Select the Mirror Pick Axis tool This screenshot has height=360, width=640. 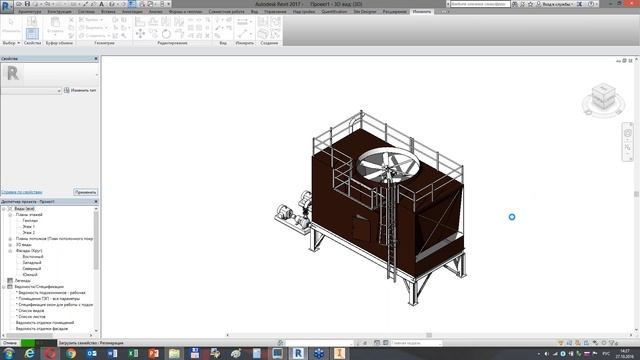click(166, 21)
